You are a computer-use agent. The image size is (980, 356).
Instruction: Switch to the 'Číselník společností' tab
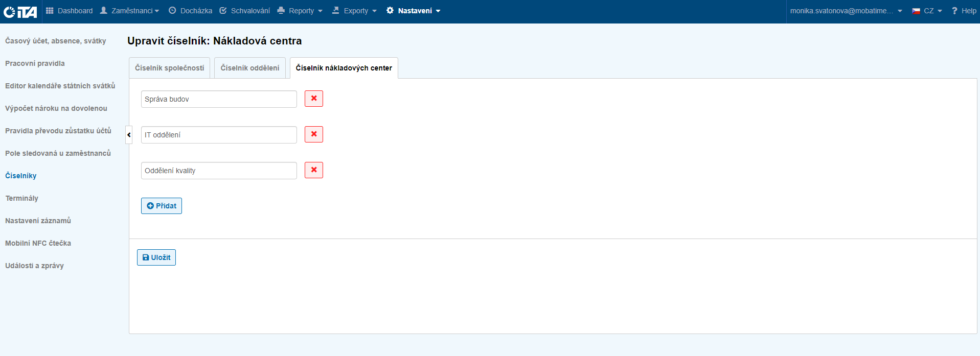click(169, 68)
